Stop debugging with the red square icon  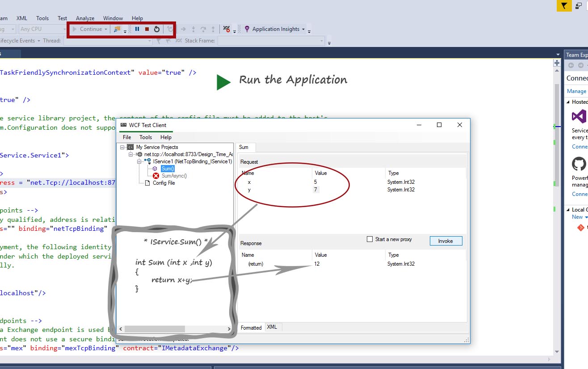(147, 29)
